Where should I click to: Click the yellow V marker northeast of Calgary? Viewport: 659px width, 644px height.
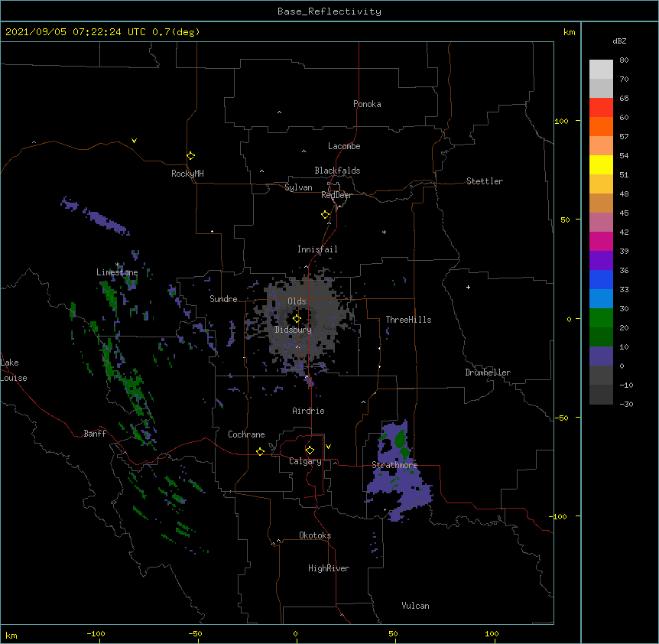click(328, 447)
